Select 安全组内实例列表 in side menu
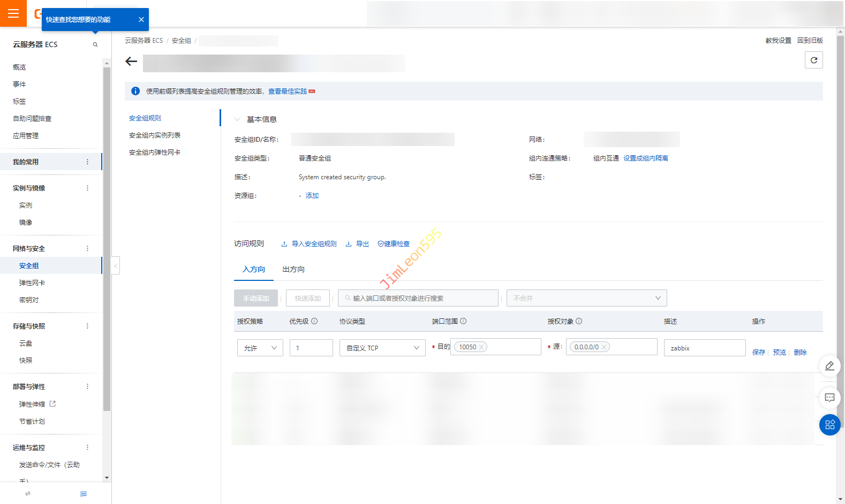The image size is (845, 504). [x=155, y=135]
